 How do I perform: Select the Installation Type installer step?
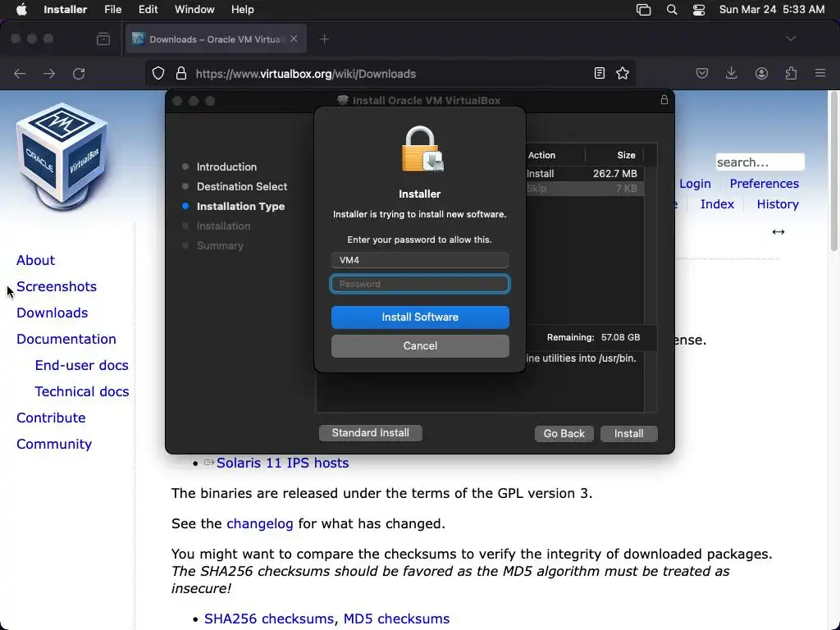pyautogui.click(x=240, y=207)
